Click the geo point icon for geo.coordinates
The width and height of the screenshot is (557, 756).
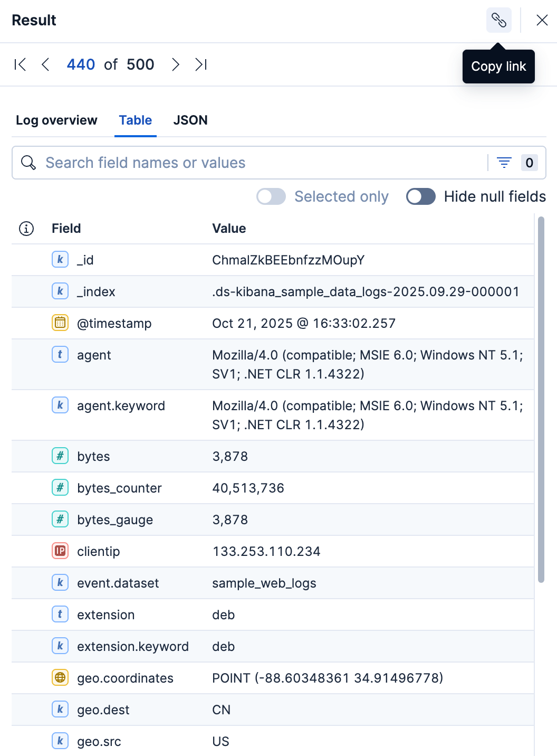[x=60, y=677]
